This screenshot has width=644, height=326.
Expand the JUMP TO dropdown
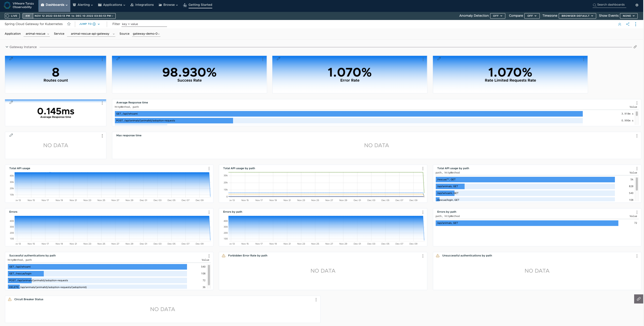point(89,24)
